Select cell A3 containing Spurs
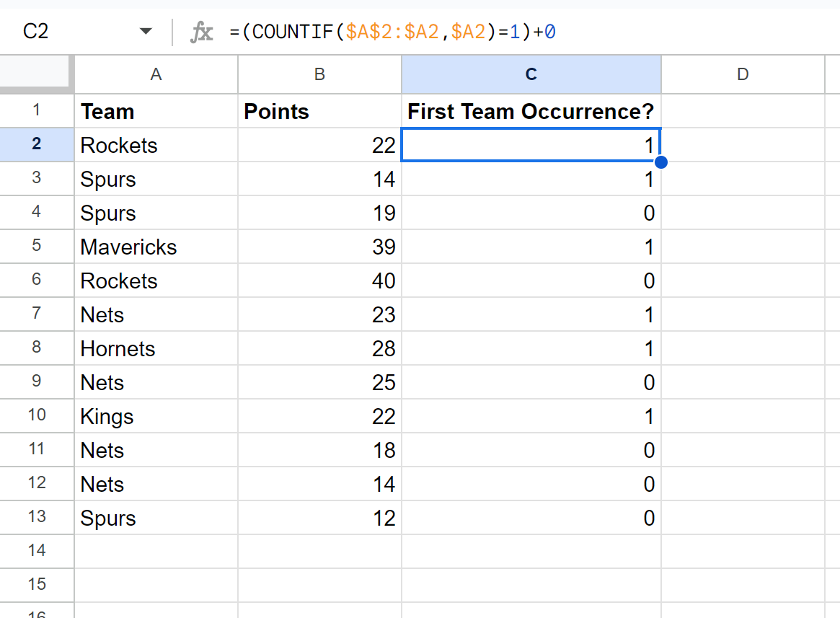840x618 pixels. pos(156,179)
